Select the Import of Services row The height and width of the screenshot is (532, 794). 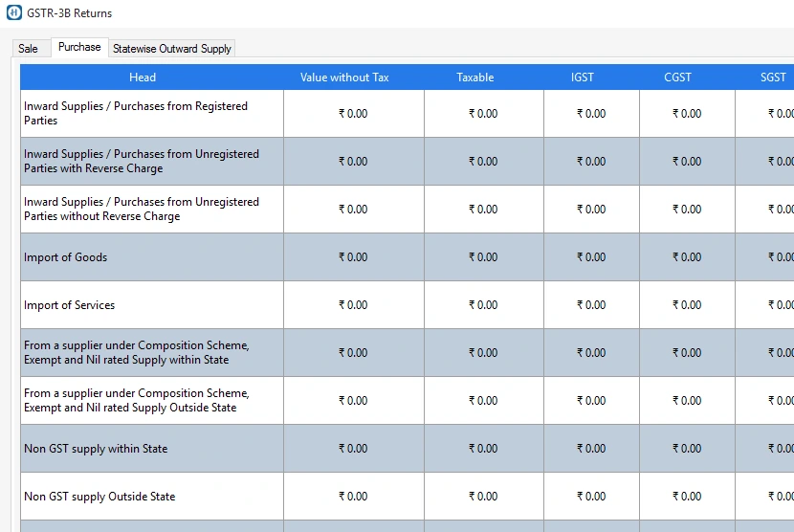click(70, 305)
